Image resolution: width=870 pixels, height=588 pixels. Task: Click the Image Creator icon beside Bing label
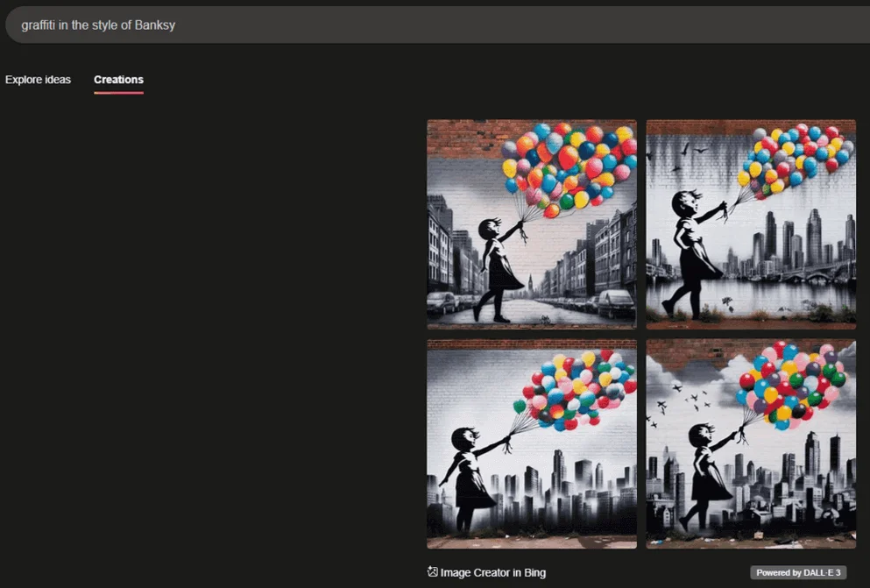[x=433, y=572]
